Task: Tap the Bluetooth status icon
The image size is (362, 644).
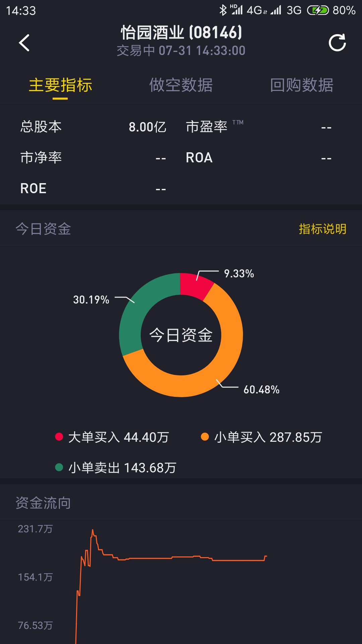Action: (x=223, y=10)
